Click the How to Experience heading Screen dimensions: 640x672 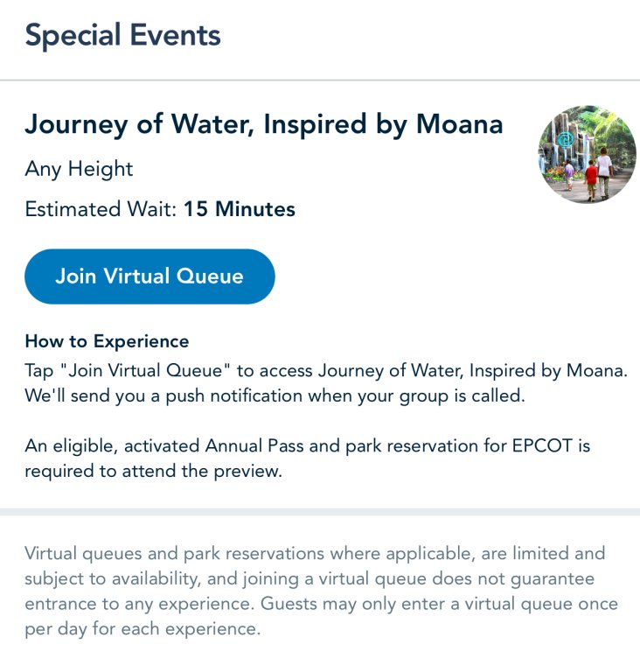point(107,341)
